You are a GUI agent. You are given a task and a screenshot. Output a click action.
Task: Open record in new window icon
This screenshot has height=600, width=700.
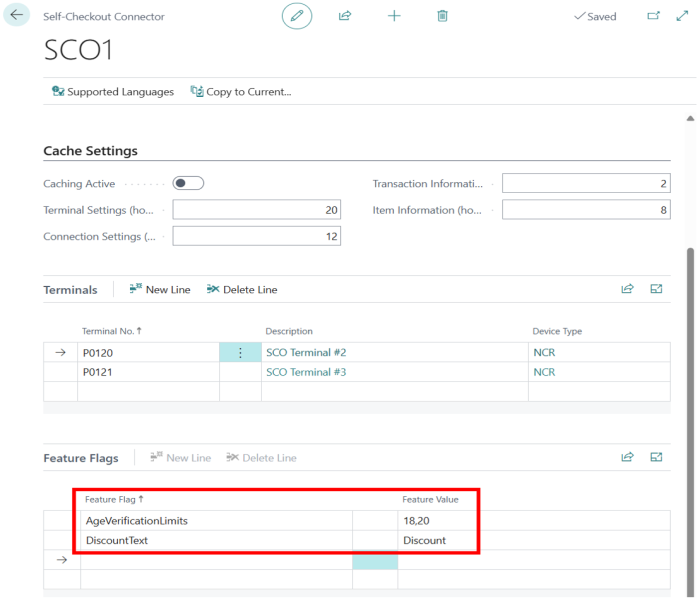(653, 16)
